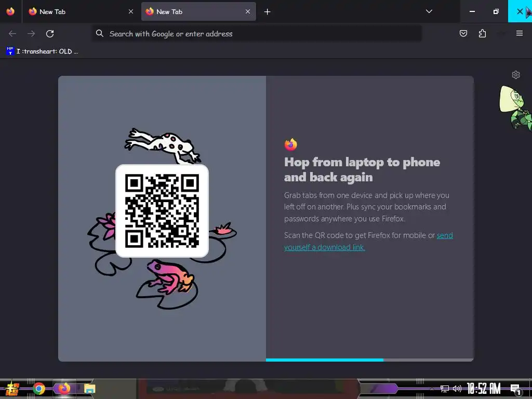Open the Firefox View pinned tab
This screenshot has width=532, height=399.
[x=10, y=11]
